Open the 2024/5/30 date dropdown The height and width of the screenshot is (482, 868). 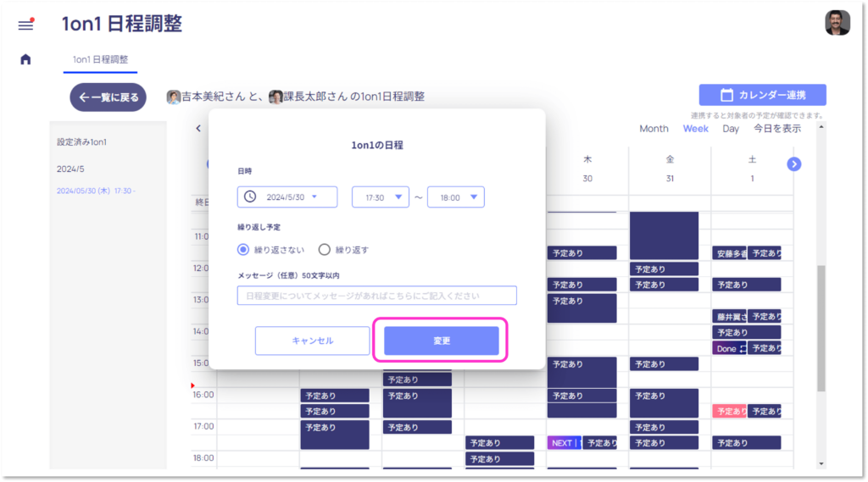(x=287, y=197)
